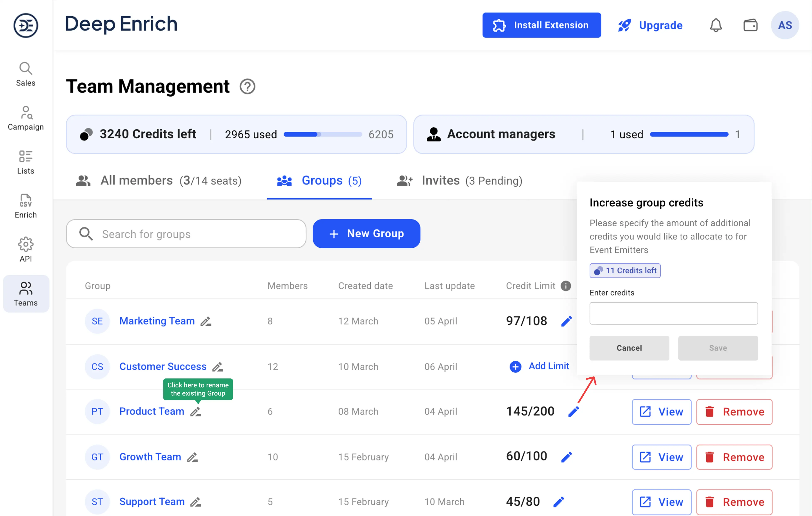This screenshot has width=812, height=516.
Task: Switch to Groups tab
Action: point(319,181)
